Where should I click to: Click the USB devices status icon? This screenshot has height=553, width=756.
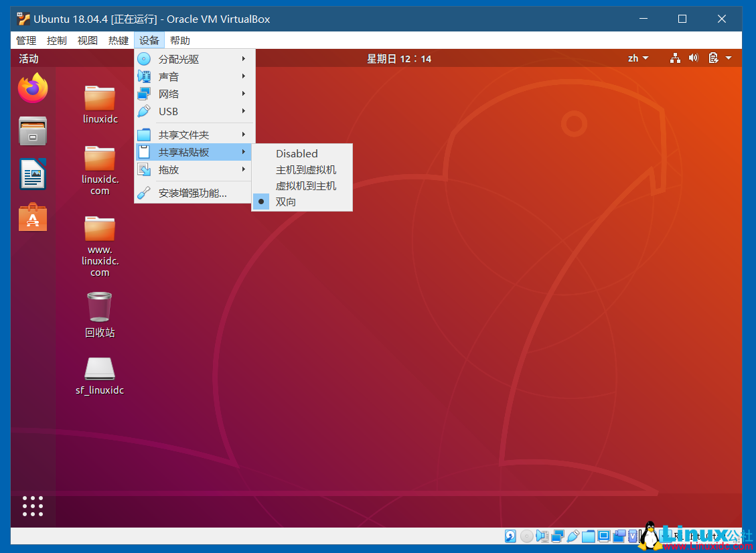pos(573,536)
